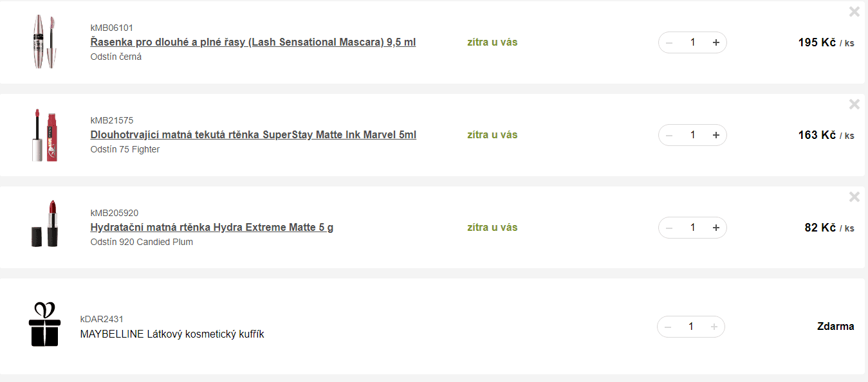Remove the Lash Sensational Mascara from cart

pyautogui.click(x=854, y=12)
